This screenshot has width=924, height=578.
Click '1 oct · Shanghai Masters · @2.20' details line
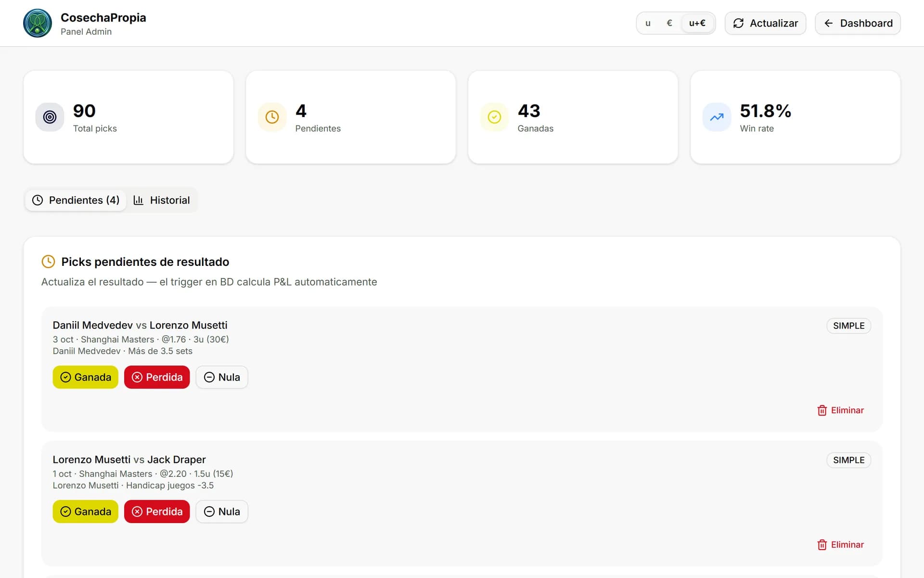[x=142, y=473]
